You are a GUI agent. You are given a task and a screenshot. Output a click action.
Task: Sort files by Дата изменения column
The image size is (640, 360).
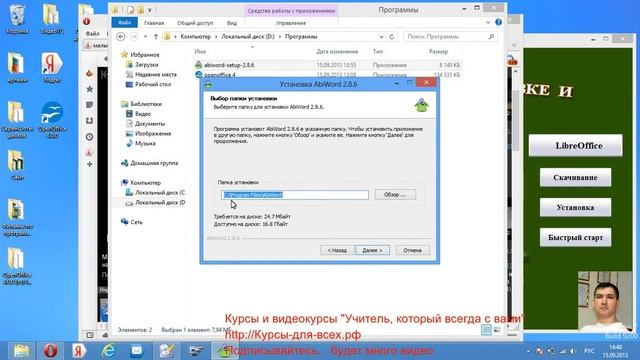337,51
